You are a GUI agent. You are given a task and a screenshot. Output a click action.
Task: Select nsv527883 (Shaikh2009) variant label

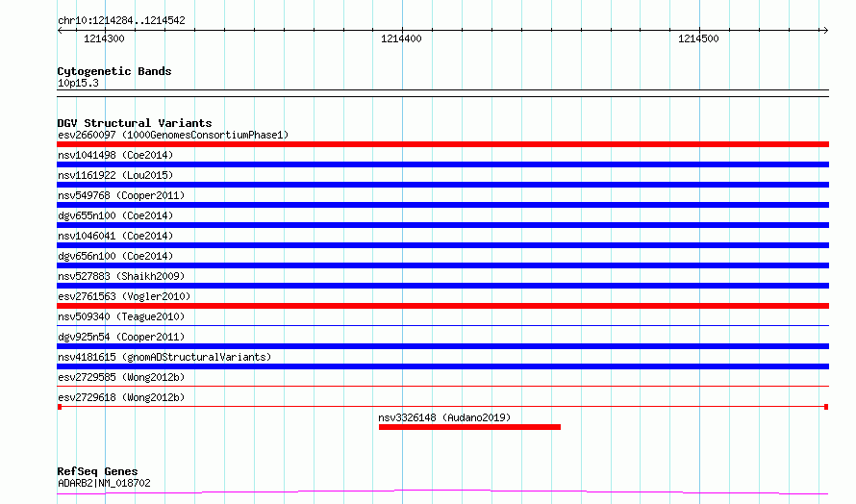(121, 276)
